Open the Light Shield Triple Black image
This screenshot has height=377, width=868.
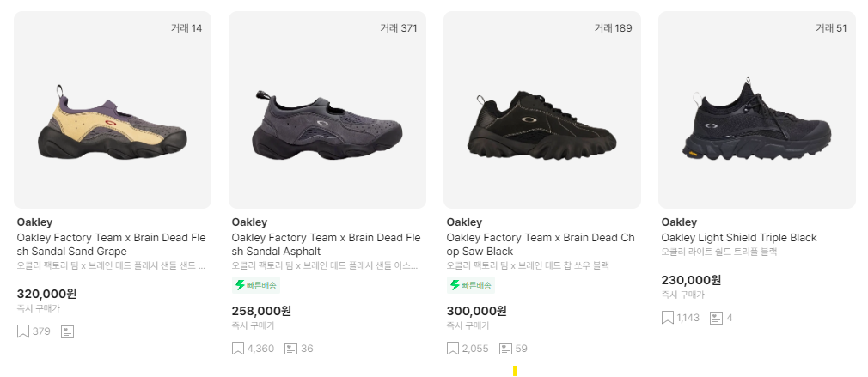coord(757,110)
